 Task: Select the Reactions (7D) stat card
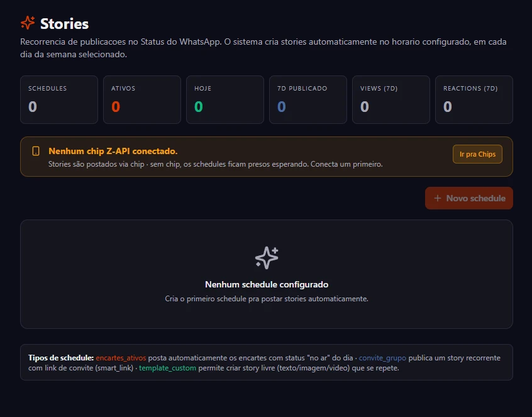click(474, 99)
